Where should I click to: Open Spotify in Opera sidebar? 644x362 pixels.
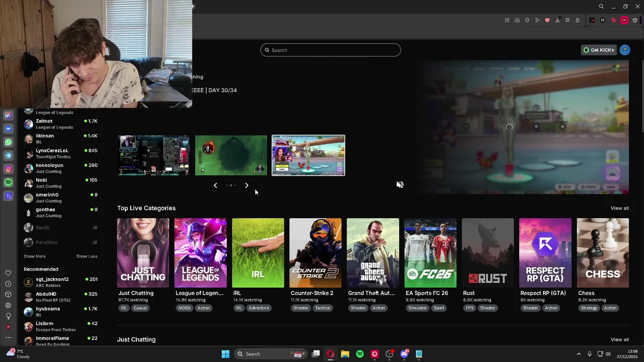pos(8,183)
